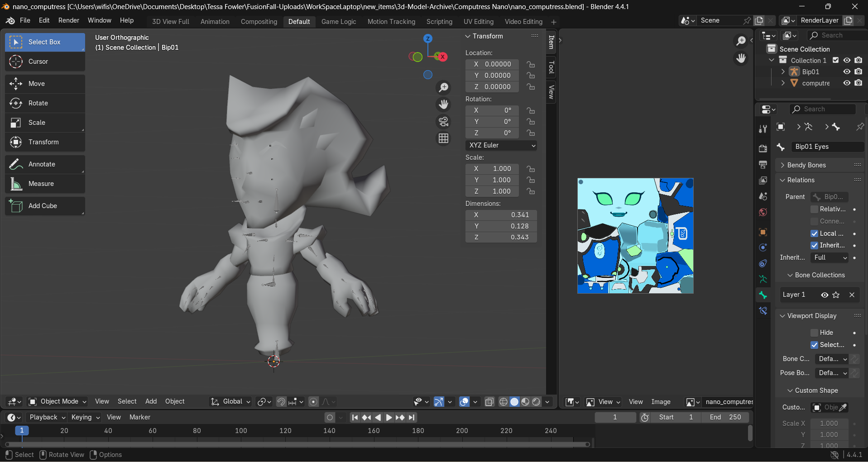Enable the Hide checkbox in Viewport Display
Viewport: 868px width, 462px height.
[x=814, y=333]
